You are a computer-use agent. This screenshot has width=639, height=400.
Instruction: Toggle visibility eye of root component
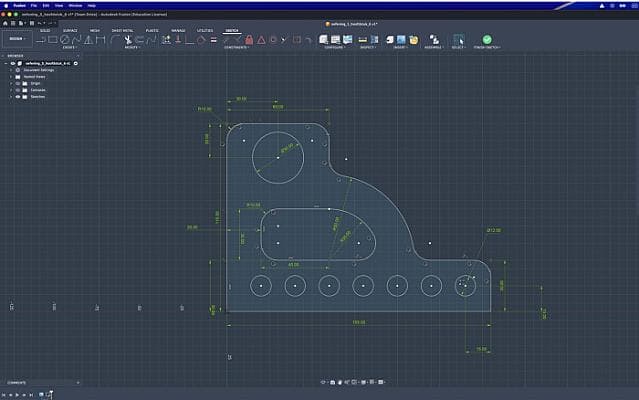13,64
